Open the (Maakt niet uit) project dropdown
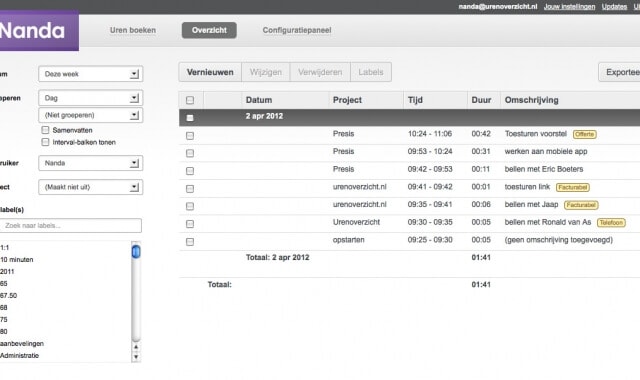640x380 pixels. [x=91, y=187]
